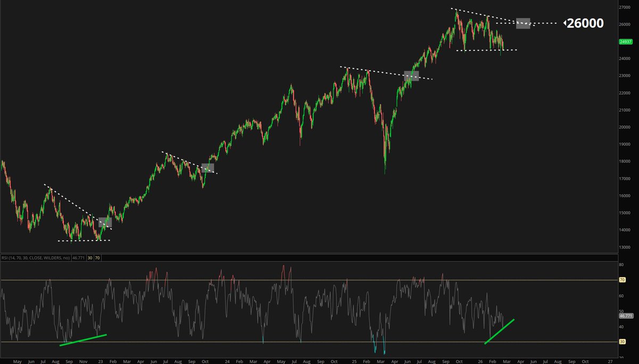Select the gray breakout box near 26000

coord(523,23)
